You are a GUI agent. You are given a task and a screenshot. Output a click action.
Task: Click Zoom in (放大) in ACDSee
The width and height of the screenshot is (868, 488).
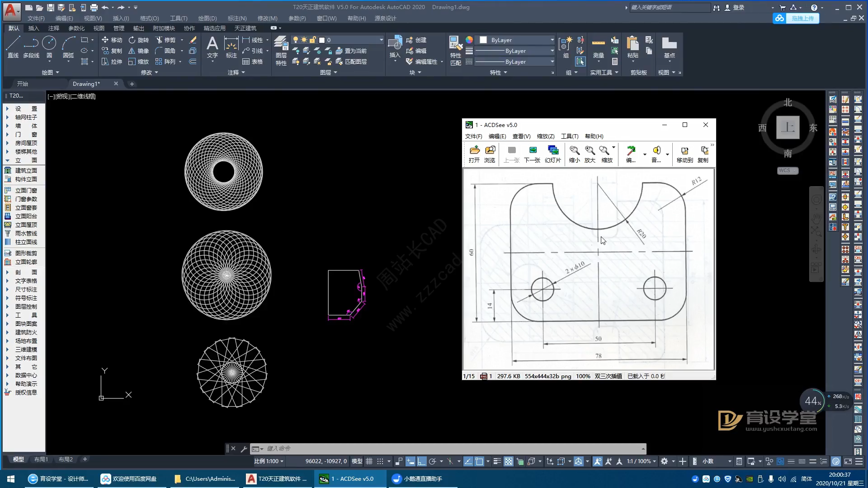coord(590,154)
